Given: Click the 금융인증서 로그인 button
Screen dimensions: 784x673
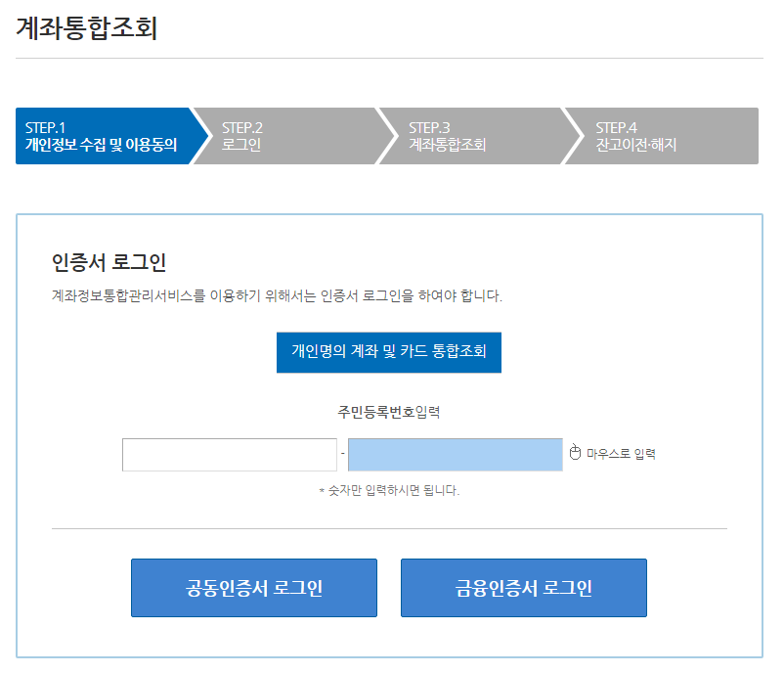Looking at the screenshot, I should pos(524,588).
